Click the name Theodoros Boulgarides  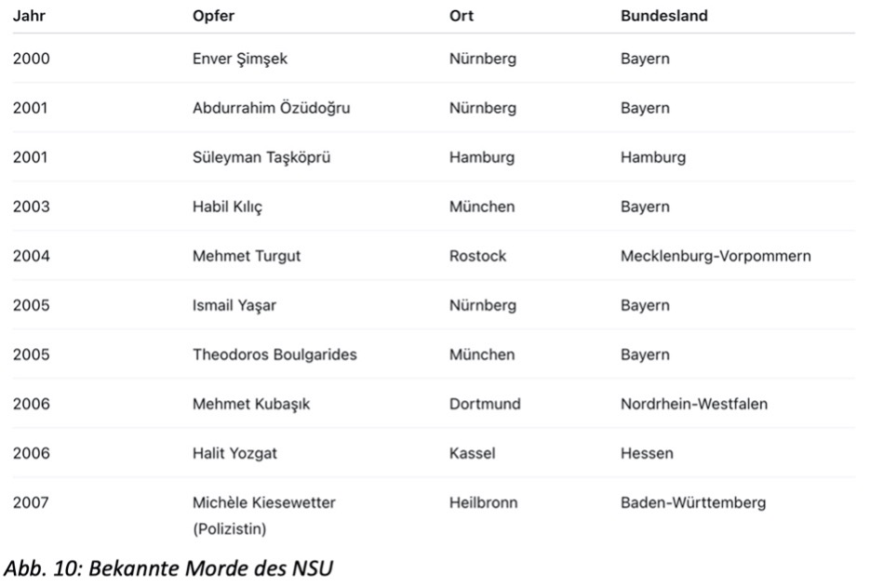(x=274, y=354)
